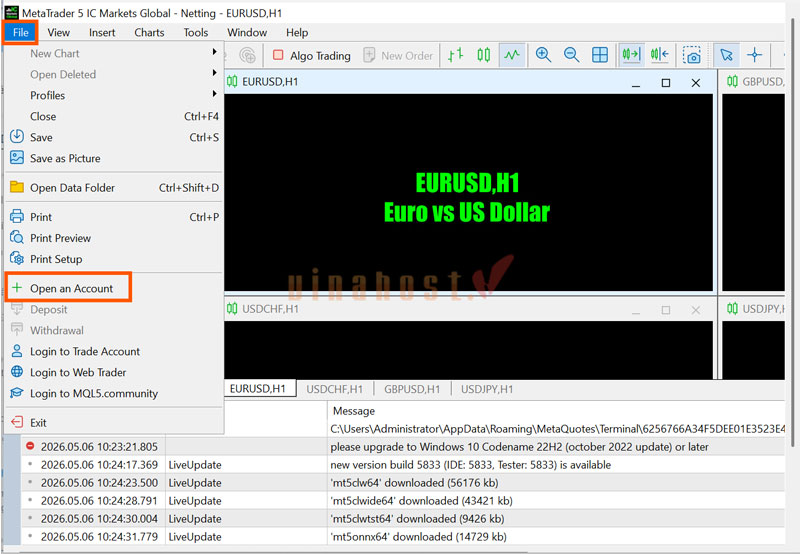The width and height of the screenshot is (800, 554).
Task: Choose Print Preview
Action: (x=114, y=238)
